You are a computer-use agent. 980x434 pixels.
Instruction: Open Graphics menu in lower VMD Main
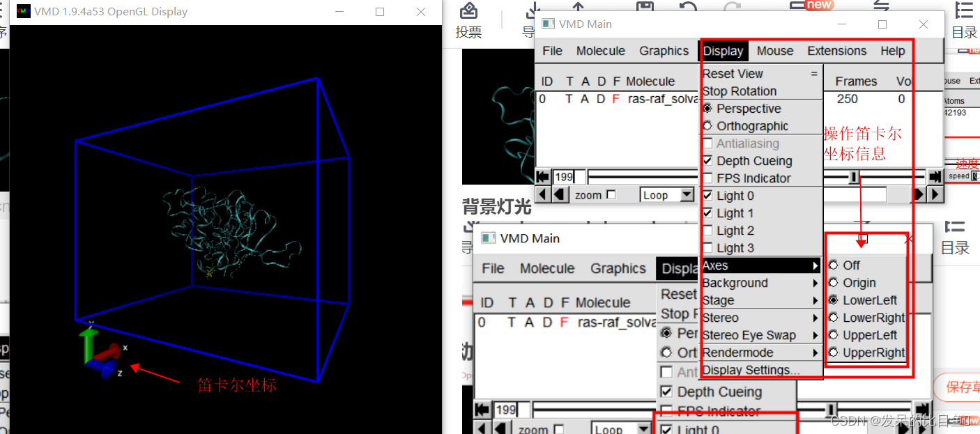(x=618, y=268)
